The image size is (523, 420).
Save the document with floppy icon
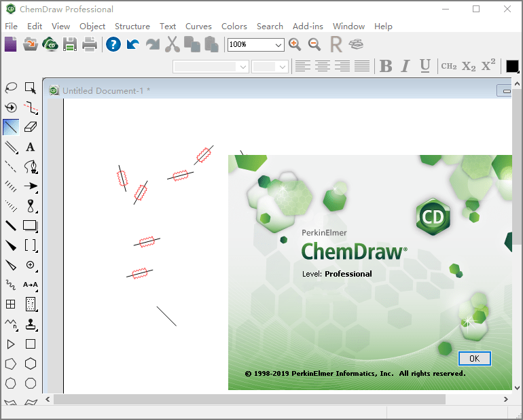click(x=70, y=44)
